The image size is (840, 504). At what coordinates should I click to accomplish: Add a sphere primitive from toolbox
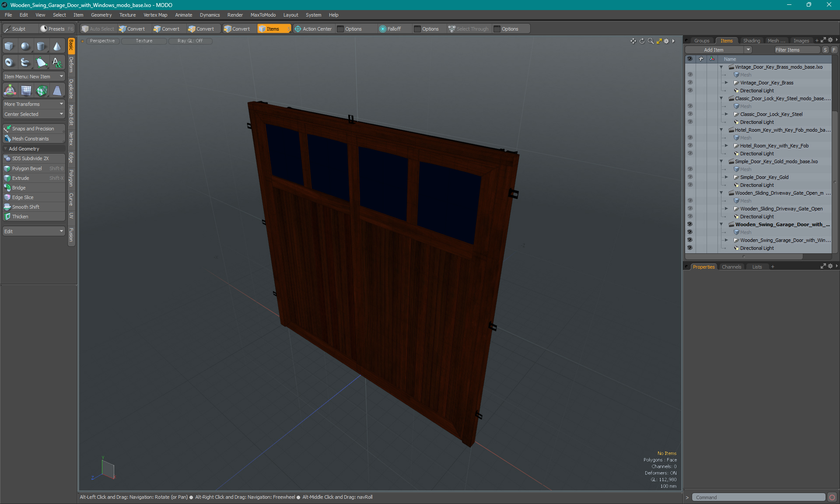[25, 46]
